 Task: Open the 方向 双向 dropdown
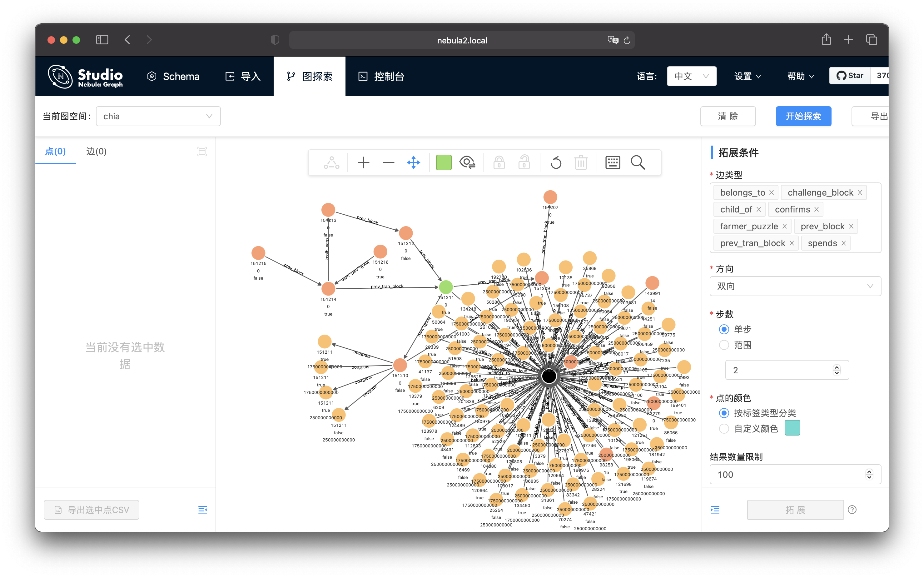tap(795, 286)
